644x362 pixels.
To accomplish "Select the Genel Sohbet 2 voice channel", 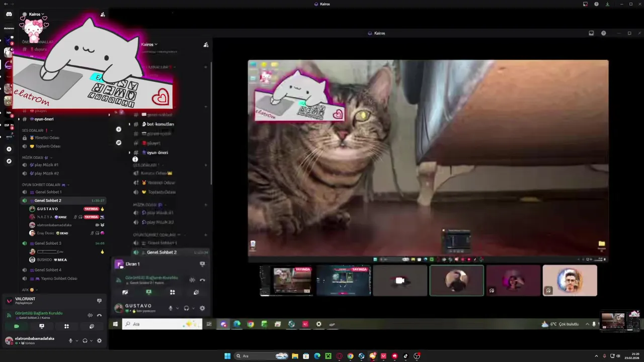I will 64,201.
